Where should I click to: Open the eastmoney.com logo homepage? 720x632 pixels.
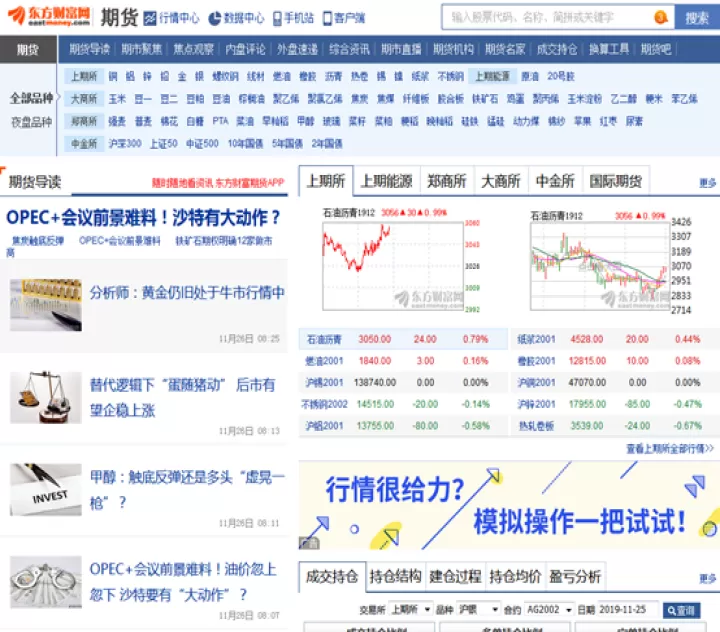[x=49, y=16]
